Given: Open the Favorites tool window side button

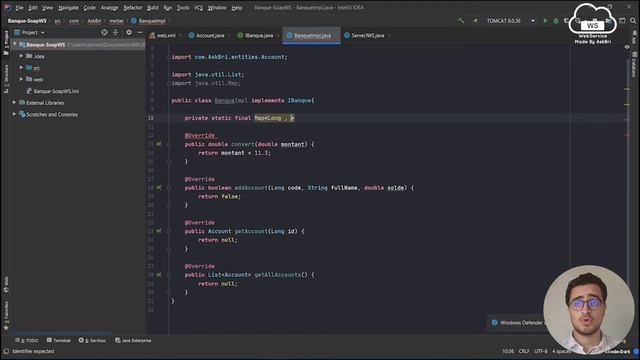Looking at the screenshot, I should click(6, 315).
